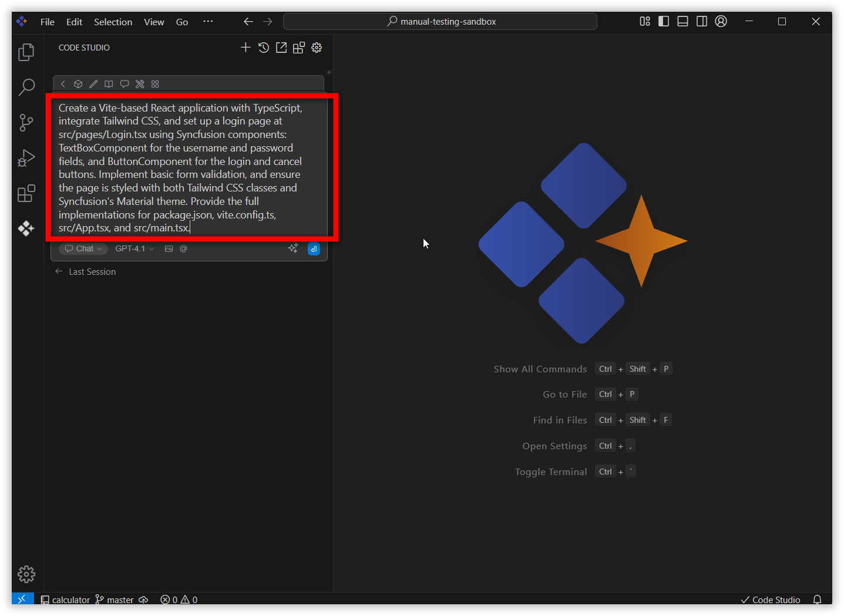
Task: Open the marketplace blocks icon in Code Studio header
Action: point(299,48)
